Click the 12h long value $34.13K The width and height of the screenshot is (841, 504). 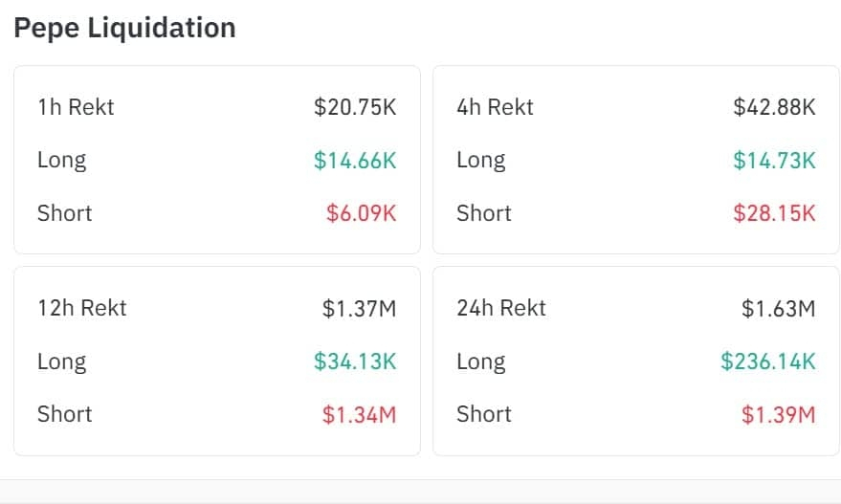coord(355,362)
